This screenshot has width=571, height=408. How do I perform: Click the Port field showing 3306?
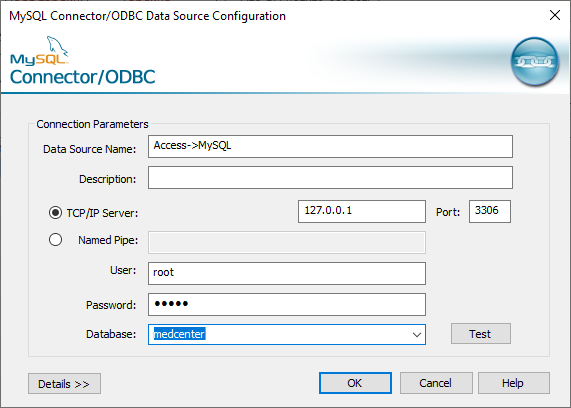pyautogui.click(x=490, y=211)
